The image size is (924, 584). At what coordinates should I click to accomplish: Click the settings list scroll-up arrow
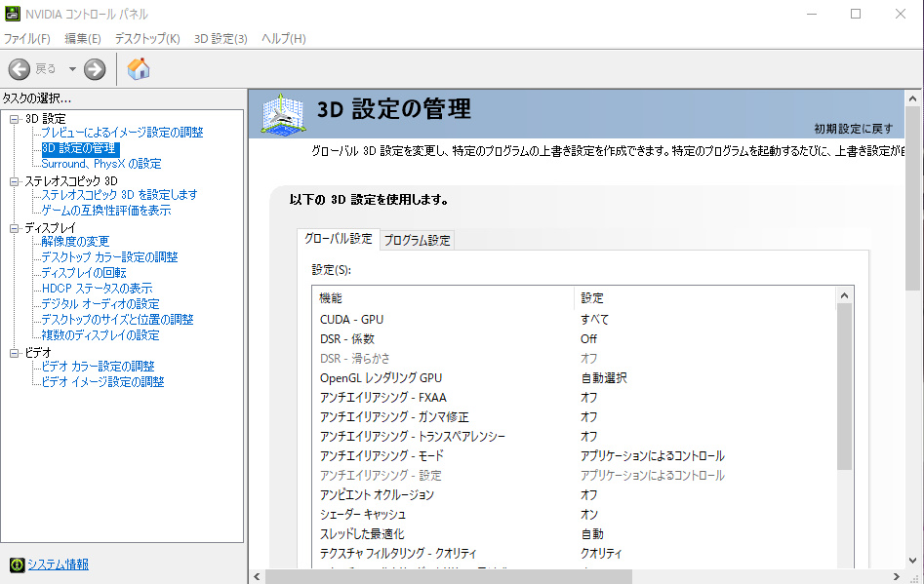point(844,295)
